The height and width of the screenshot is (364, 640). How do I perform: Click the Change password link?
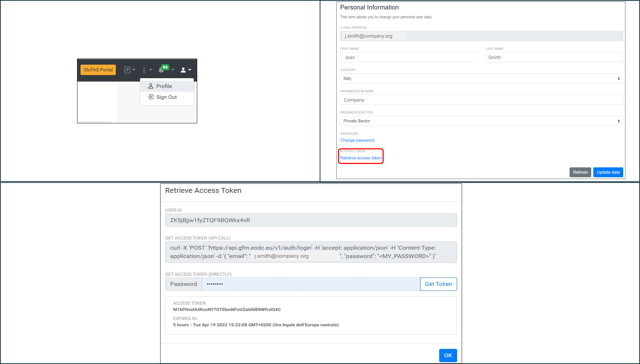[357, 140]
